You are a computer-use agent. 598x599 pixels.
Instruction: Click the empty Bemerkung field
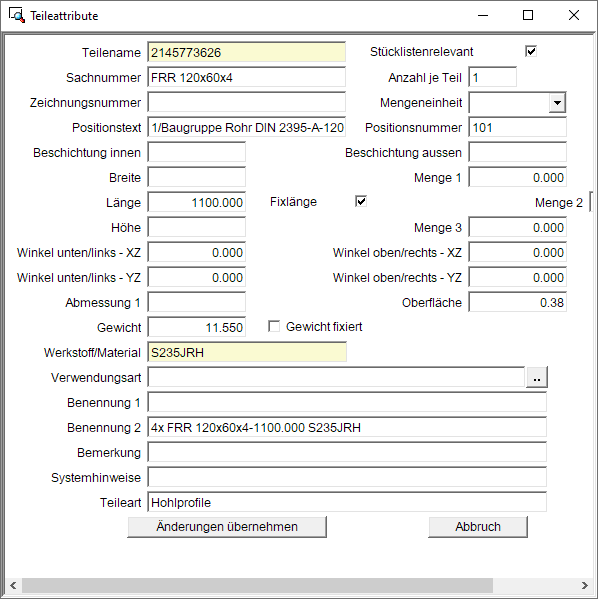347,453
